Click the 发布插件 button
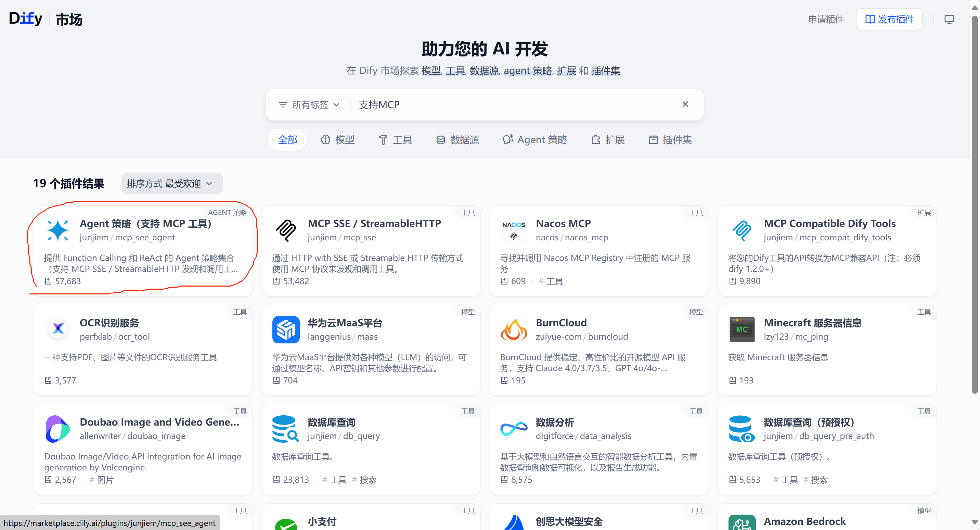This screenshot has width=980, height=530. 889,19
